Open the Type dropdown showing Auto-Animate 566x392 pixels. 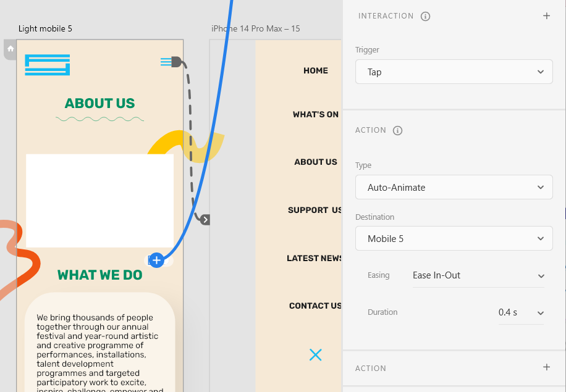454,188
